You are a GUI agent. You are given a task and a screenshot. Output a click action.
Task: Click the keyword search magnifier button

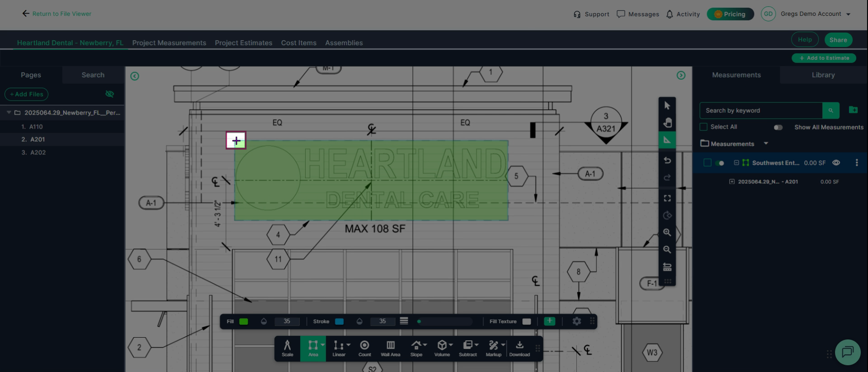pyautogui.click(x=830, y=110)
